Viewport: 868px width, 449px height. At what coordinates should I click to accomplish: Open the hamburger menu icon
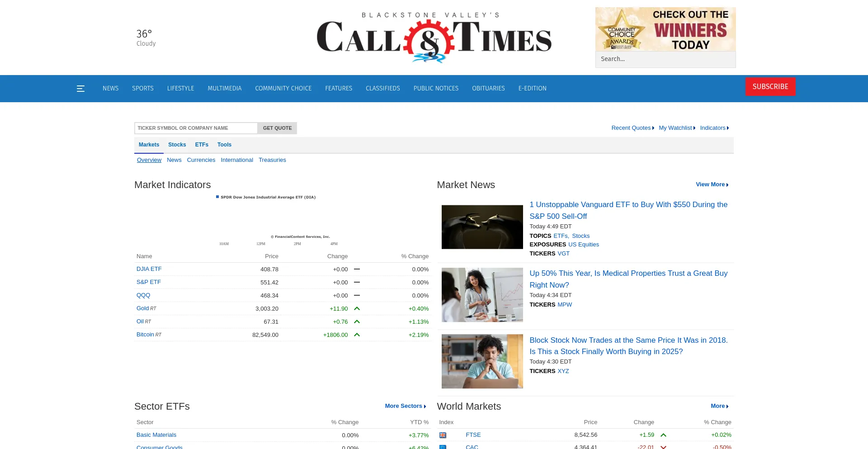point(80,89)
